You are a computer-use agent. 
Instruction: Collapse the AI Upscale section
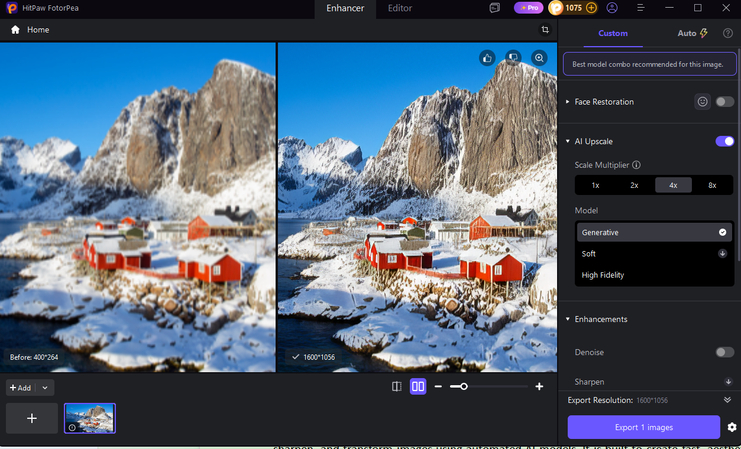click(x=568, y=141)
